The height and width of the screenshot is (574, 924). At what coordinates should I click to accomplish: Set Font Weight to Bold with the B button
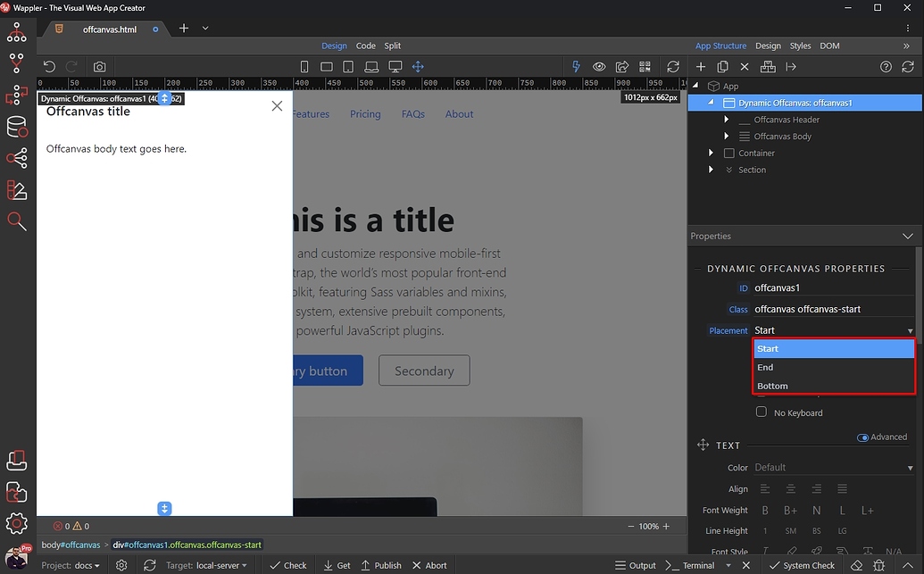tap(764, 510)
